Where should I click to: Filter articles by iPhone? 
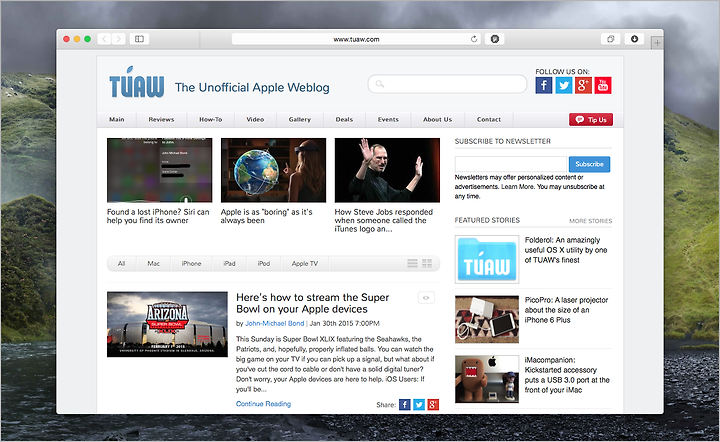coord(191,263)
